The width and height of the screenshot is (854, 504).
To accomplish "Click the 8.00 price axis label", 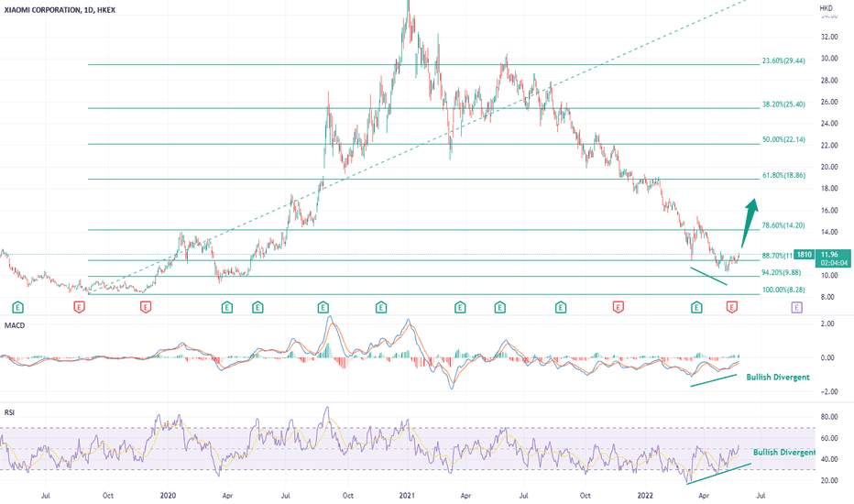I will 827,298.
